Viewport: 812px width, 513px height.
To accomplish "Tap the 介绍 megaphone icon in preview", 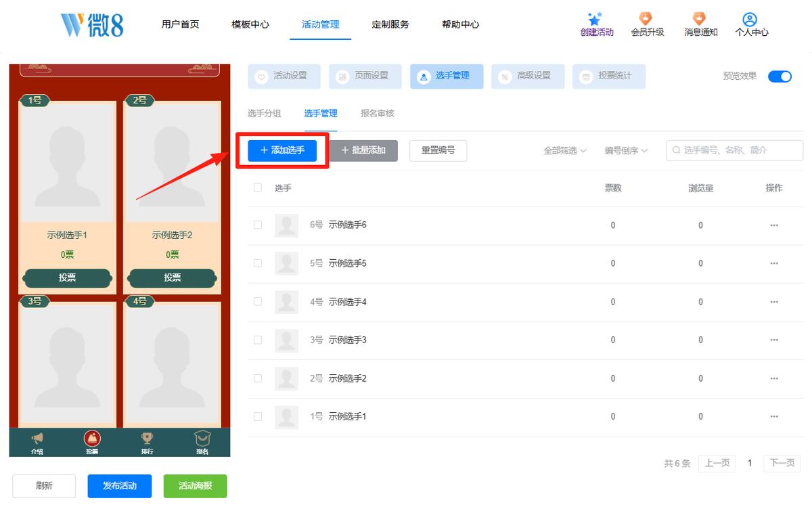I will [x=37, y=439].
